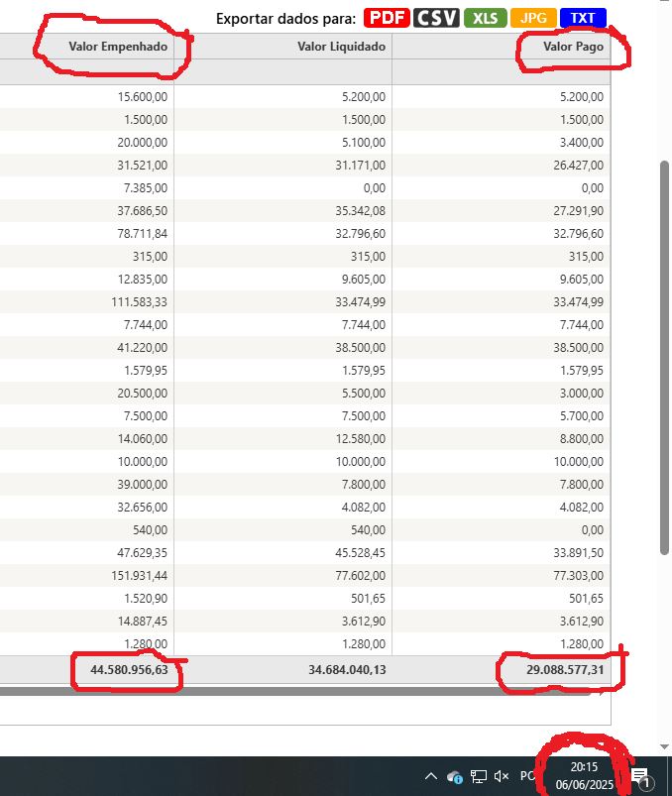
Task: Click the green XLS export button
Action: pyautogui.click(x=485, y=18)
